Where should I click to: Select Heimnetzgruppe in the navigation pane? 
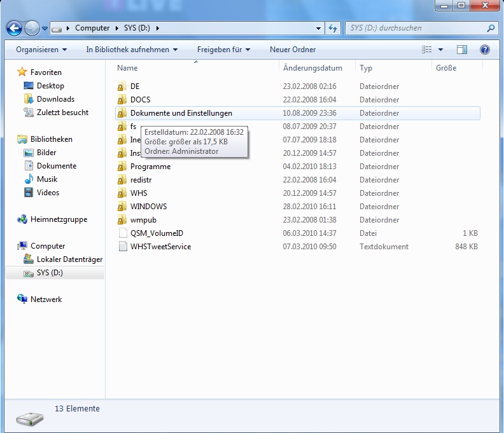coord(59,219)
